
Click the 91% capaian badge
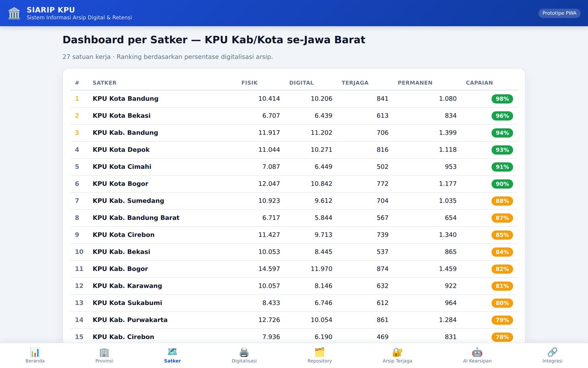(502, 167)
